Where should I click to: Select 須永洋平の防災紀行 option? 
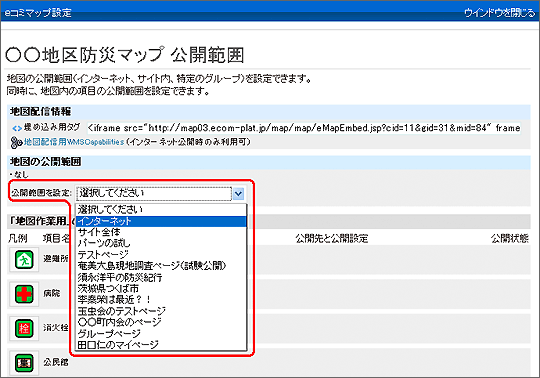coord(161,277)
